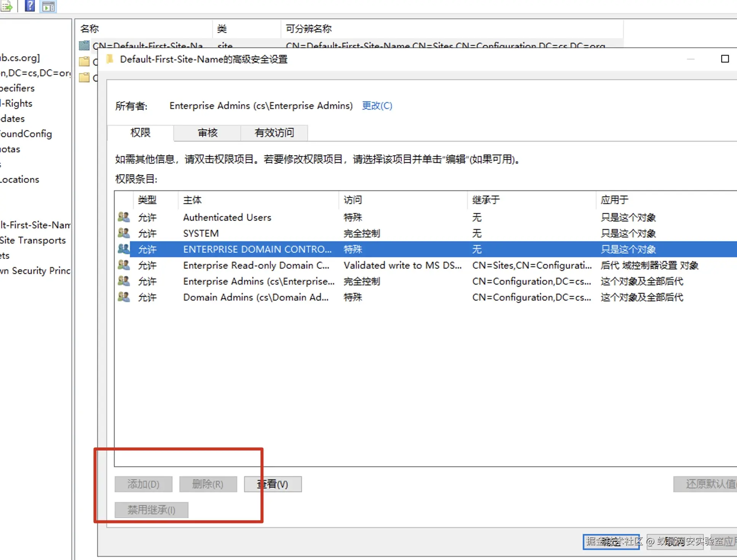This screenshot has width=737, height=560.
Task: Sort by the 主体 column header
Action: (x=192, y=200)
